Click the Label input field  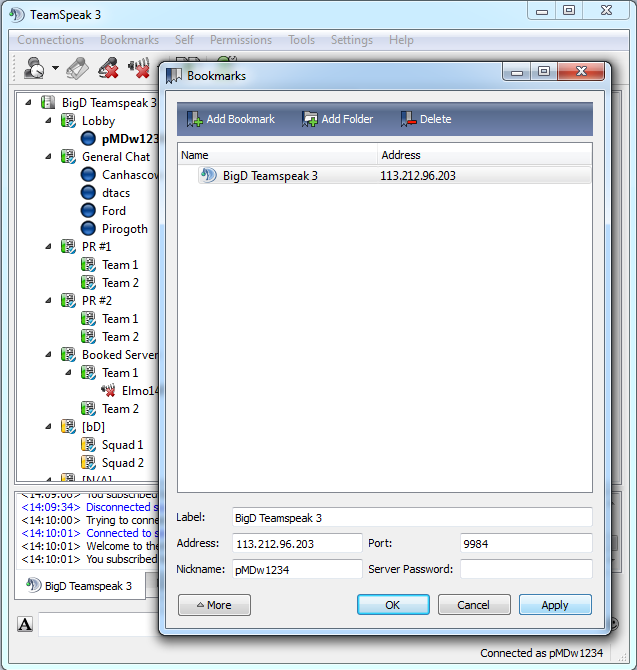pyautogui.click(x=412, y=517)
